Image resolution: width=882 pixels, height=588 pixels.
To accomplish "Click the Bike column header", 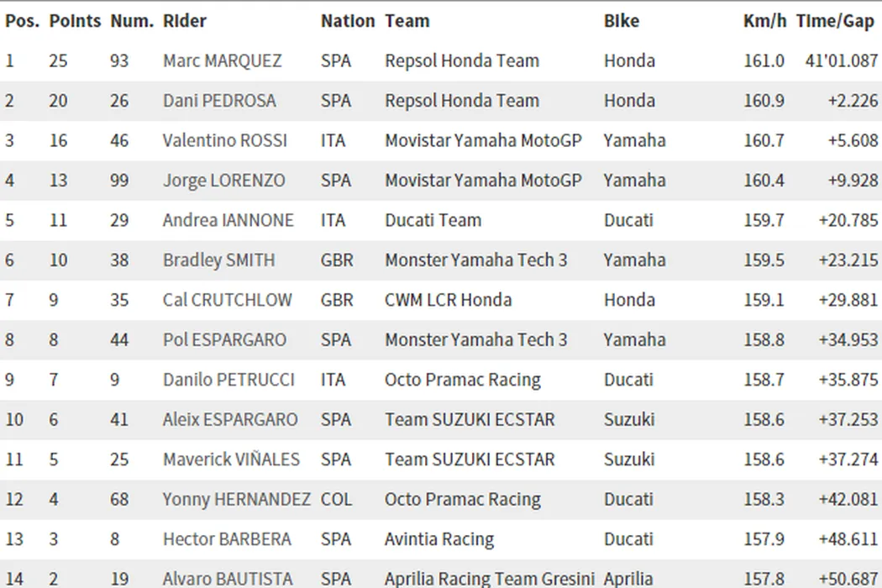I will [x=622, y=21].
